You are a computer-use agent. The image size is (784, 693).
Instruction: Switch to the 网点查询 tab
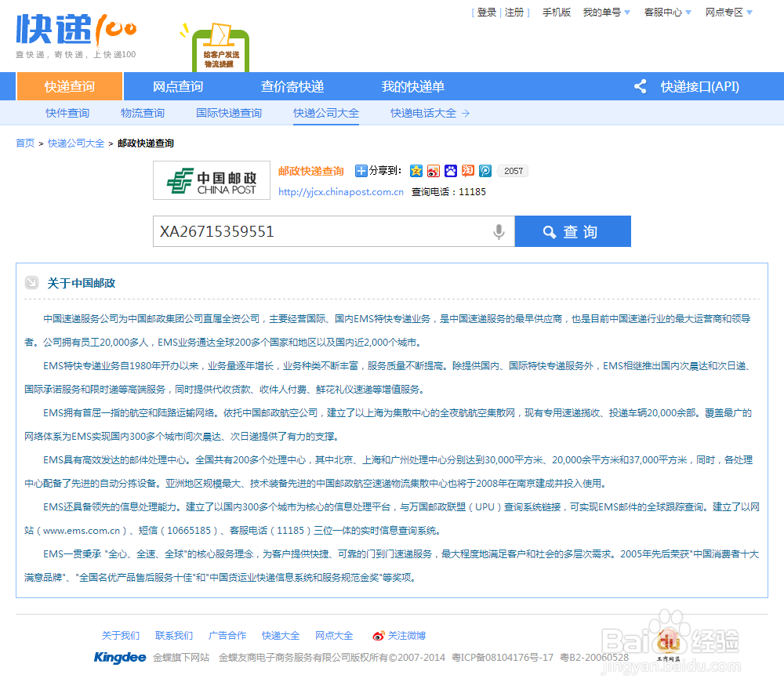[178, 86]
